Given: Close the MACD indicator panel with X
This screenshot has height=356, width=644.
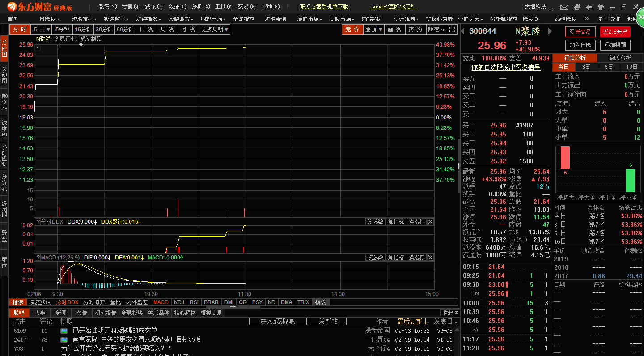Looking at the screenshot, I should click(x=430, y=258).
